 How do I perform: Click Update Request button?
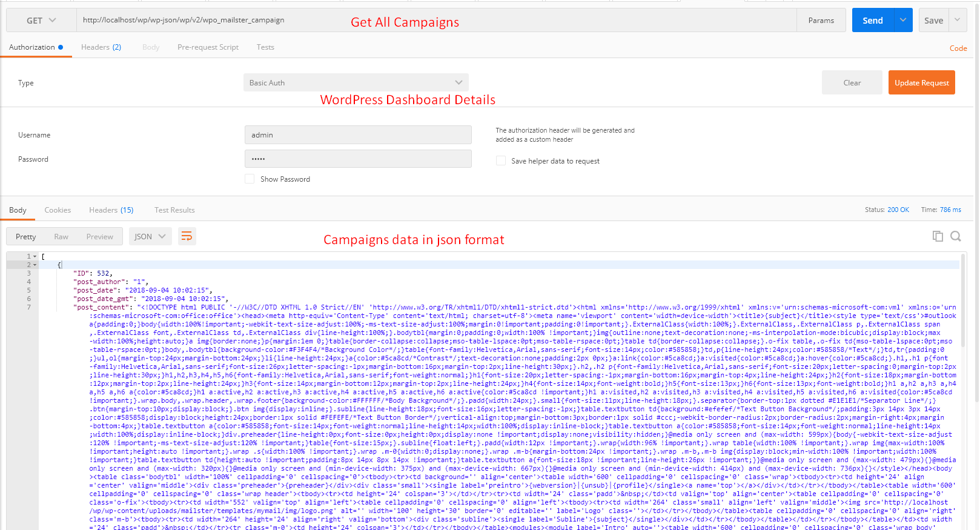921,83
